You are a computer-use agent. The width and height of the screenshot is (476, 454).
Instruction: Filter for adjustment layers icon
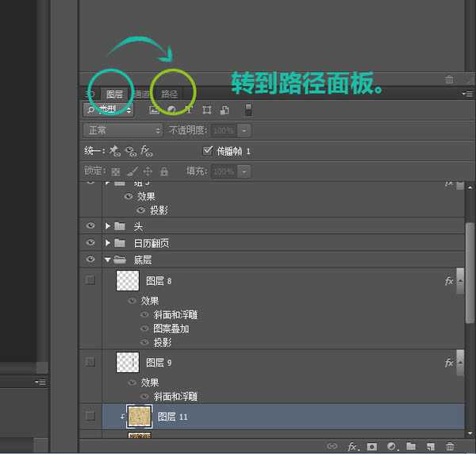171,110
